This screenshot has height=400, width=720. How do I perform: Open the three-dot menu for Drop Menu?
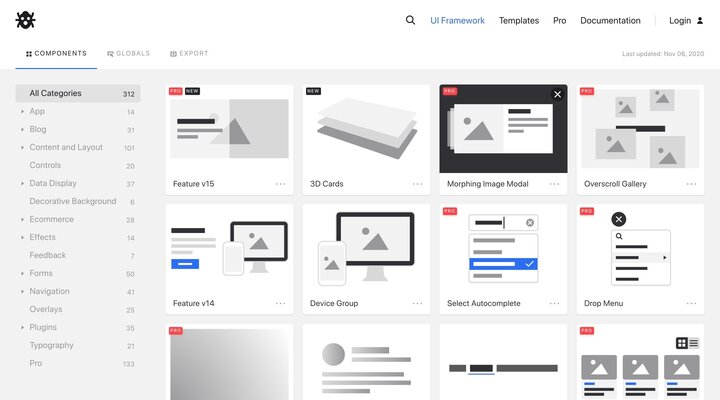pos(692,303)
